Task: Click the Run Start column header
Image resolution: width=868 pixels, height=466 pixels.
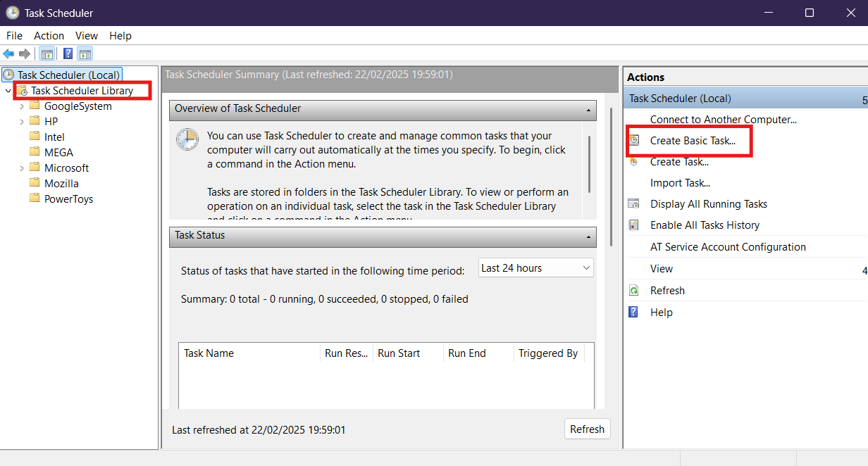Action: point(408,353)
